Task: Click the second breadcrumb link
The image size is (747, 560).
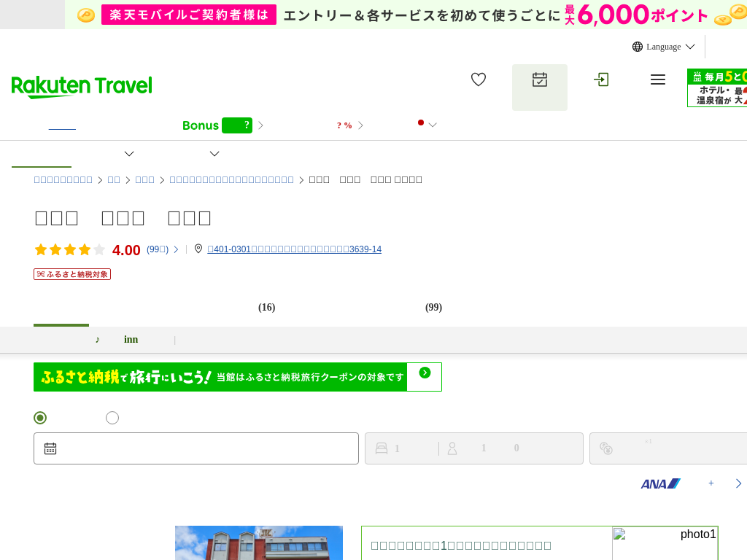Action: tap(114, 179)
